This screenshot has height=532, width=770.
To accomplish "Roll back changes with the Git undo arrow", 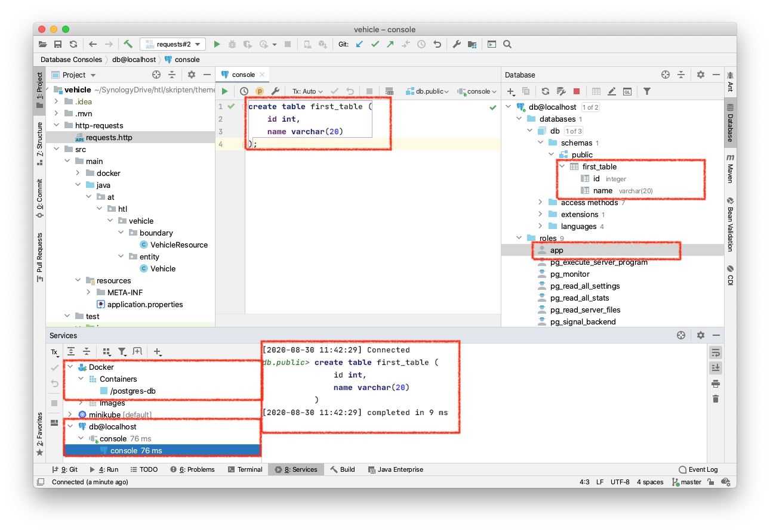I will pyautogui.click(x=437, y=44).
